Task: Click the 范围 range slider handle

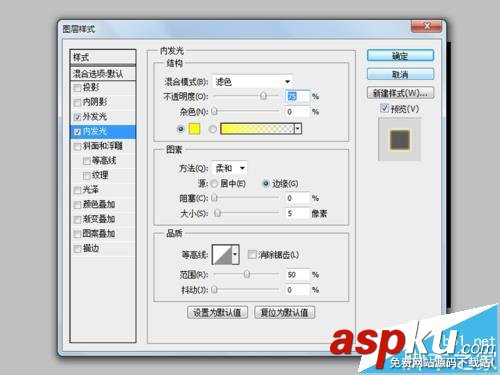Action: [247, 274]
